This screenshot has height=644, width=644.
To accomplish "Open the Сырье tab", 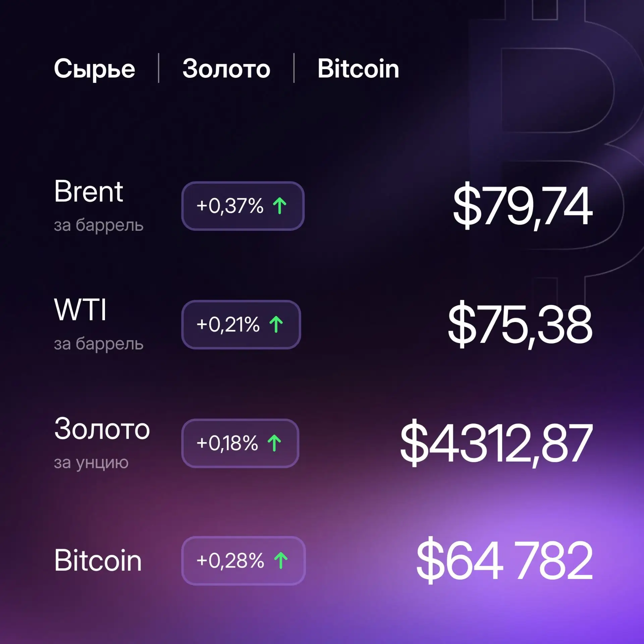I will pyautogui.click(x=95, y=69).
